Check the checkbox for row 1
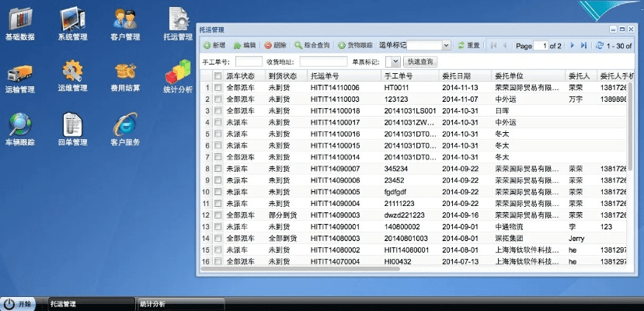Image resolution: width=644 pixels, height=311 pixels. (x=218, y=88)
